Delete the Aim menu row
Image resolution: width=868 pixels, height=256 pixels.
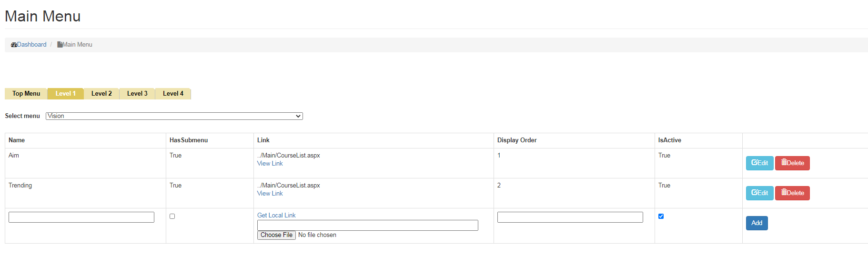792,163
